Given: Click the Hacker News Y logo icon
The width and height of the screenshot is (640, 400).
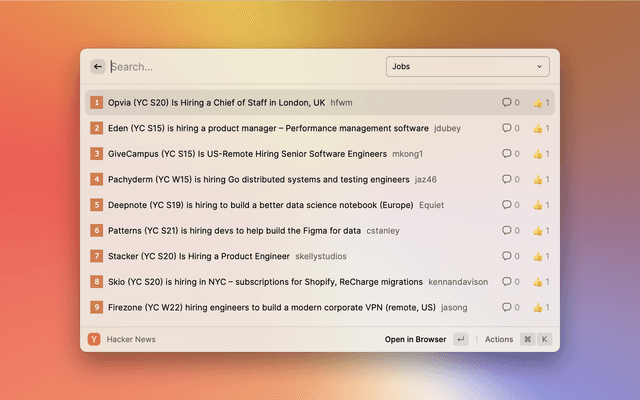Looking at the screenshot, I should tap(94, 339).
